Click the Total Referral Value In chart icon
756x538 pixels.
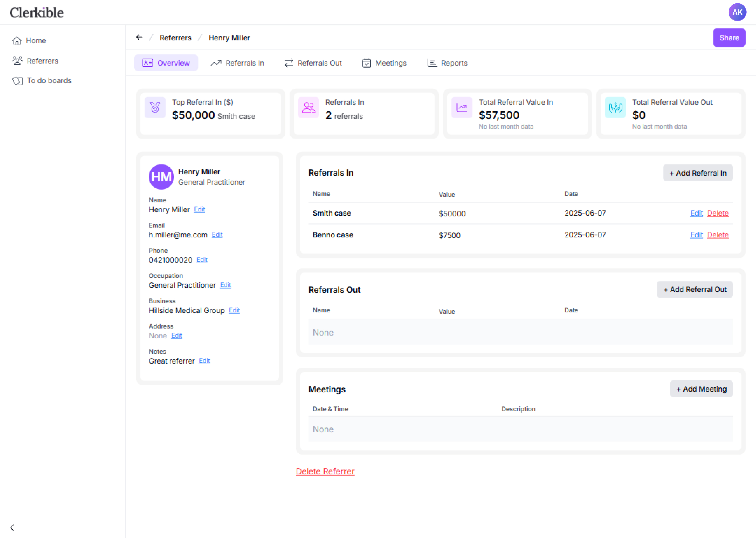point(461,107)
